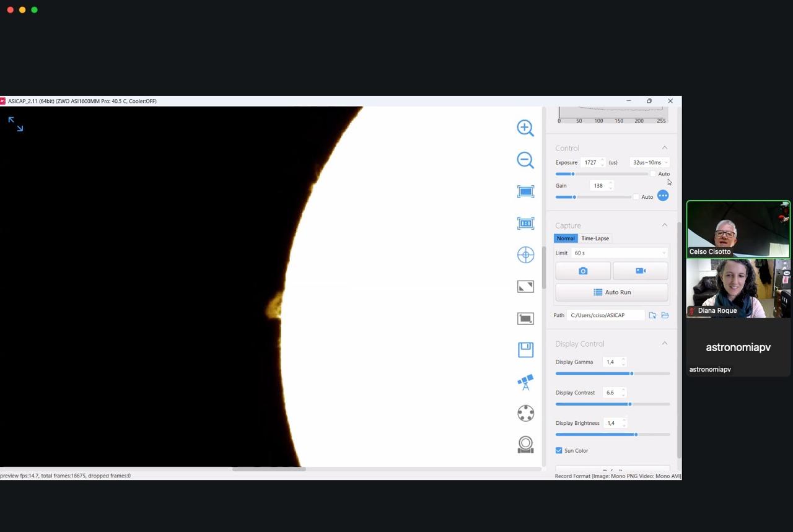Image resolution: width=793 pixels, height=532 pixels.
Task: Click the floppy disk save icon
Action: 525,350
